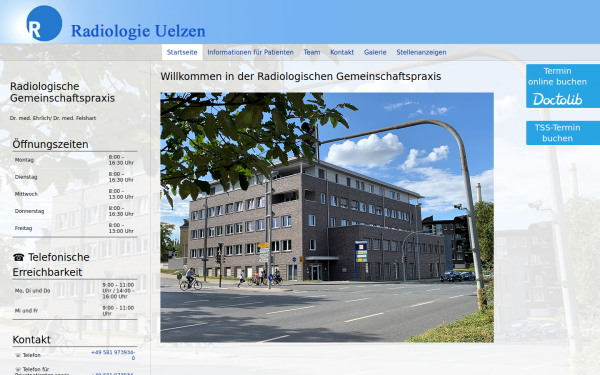Open Stellenanzeigen in the navigation bar
This screenshot has width=600, height=375.
(421, 52)
